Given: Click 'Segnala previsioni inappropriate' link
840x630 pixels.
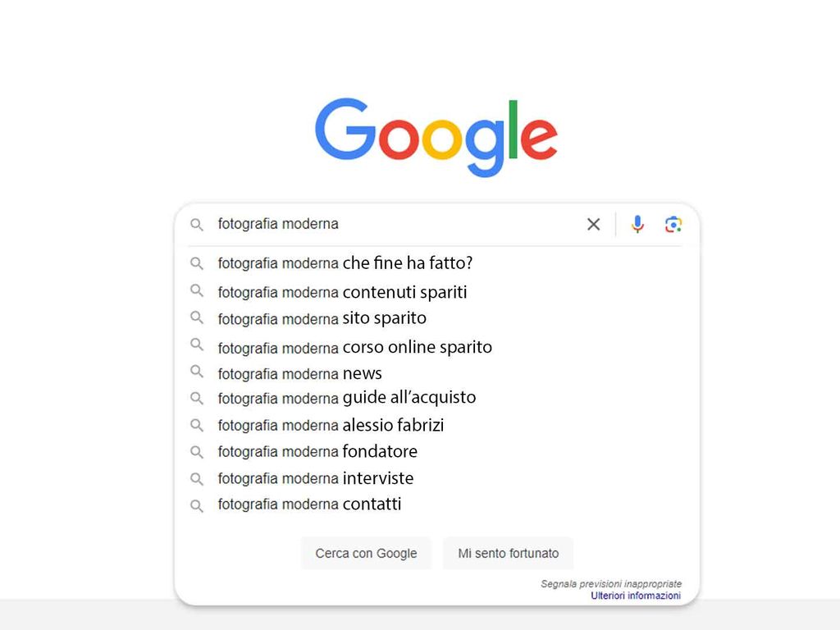Looking at the screenshot, I should 611,584.
